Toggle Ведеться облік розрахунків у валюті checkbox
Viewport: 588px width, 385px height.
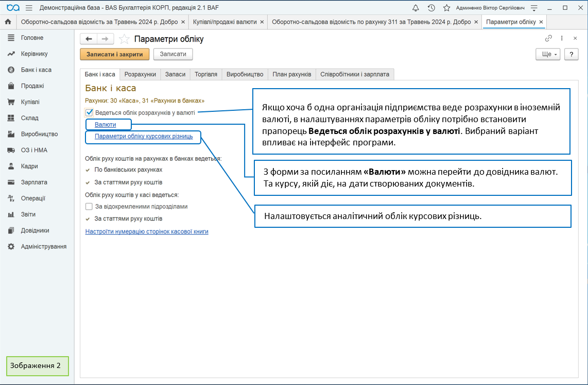coord(89,112)
